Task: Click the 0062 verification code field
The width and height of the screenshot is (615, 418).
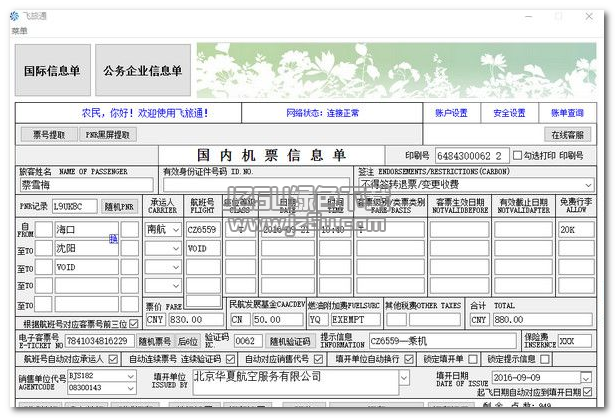Action: (x=248, y=341)
